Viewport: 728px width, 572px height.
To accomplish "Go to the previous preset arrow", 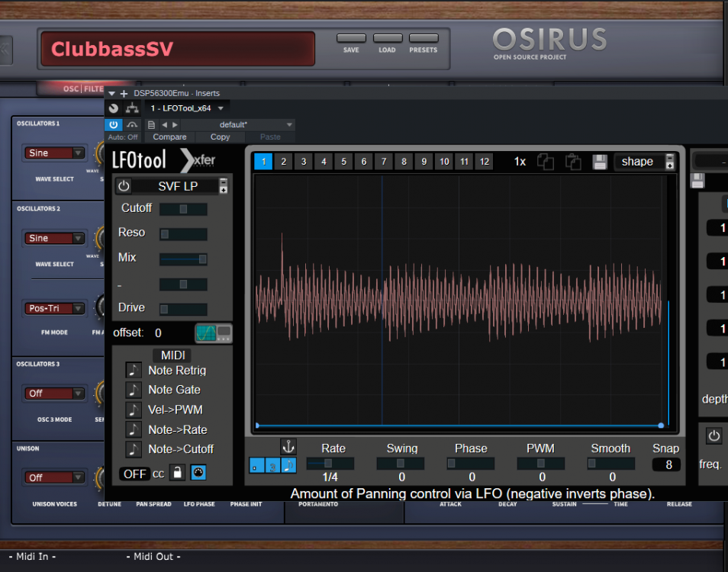I will [164, 124].
